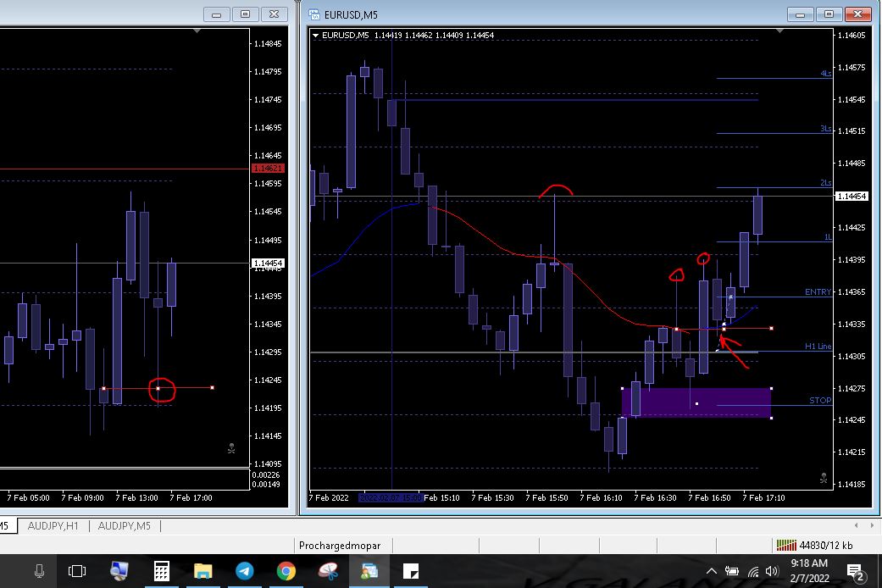882x588 pixels.
Task: Click the microphone icon on the taskbar
Action: click(39, 571)
